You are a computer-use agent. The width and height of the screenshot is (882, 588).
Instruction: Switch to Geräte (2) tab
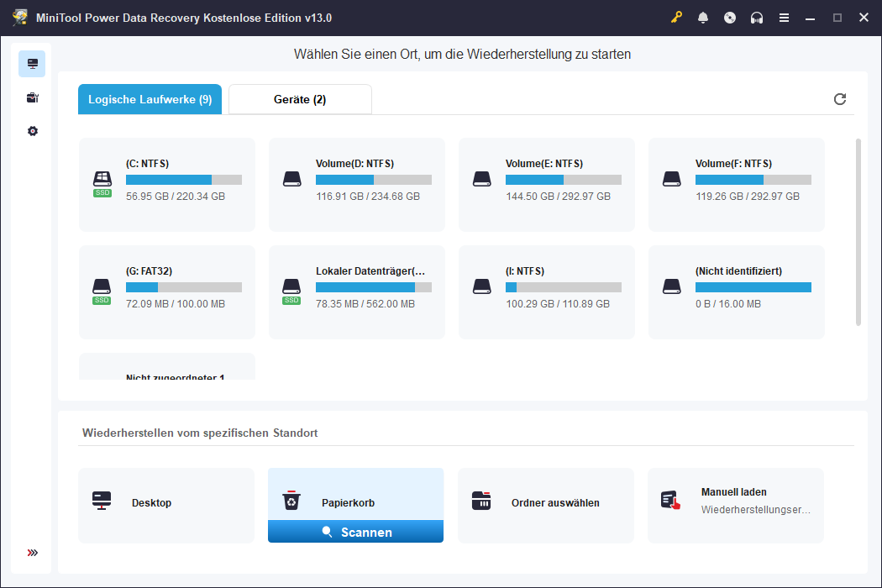coord(300,99)
